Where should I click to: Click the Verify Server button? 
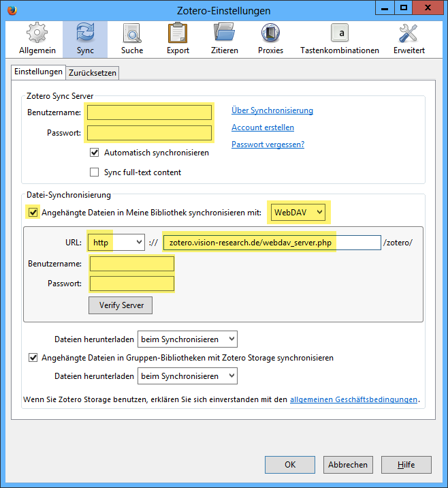click(x=121, y=305)
